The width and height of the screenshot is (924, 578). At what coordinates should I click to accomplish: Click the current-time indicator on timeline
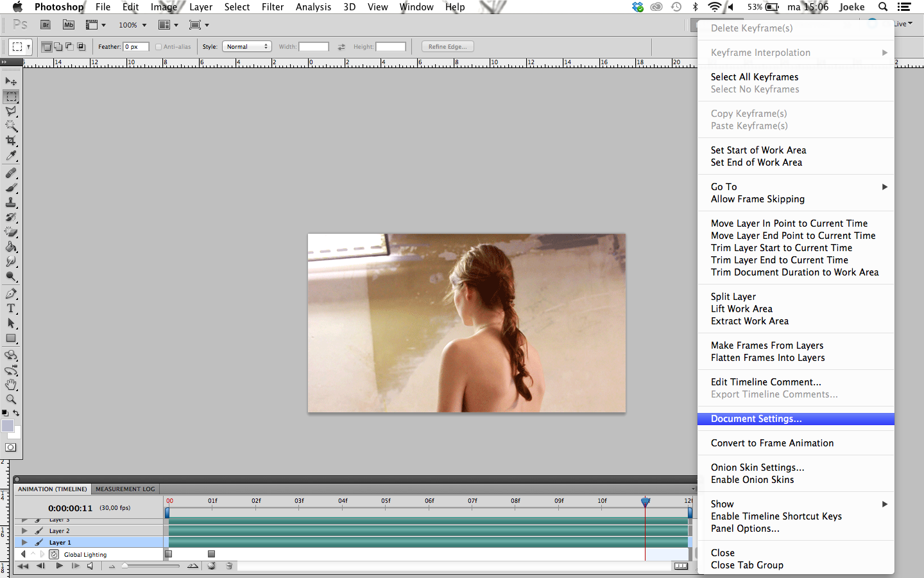coord(646,502)
